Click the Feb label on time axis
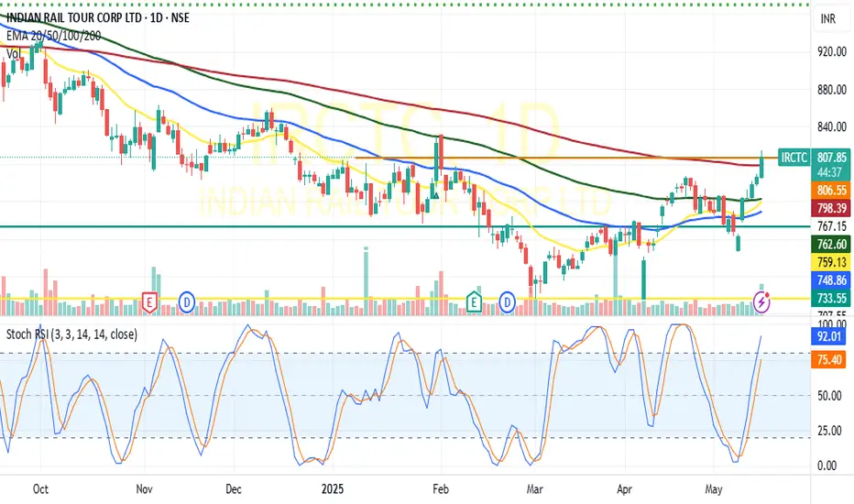 pyautogui.click(x=441, y=488)
